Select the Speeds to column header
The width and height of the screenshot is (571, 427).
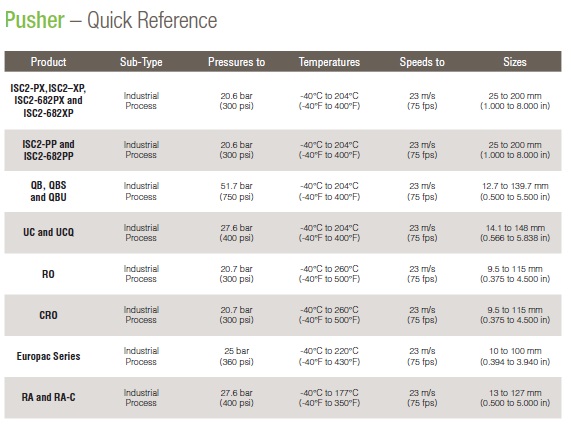(422, 62)
